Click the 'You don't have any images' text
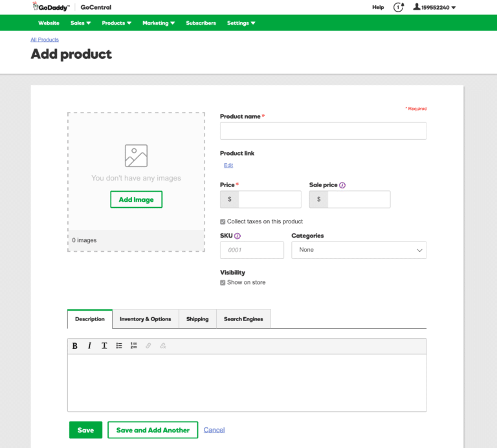The width and height of the screenshot is (497, 448). [137, 178]
